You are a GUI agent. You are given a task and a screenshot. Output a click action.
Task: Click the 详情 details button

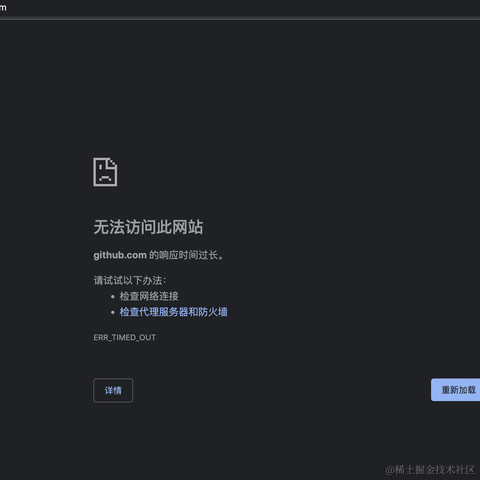(x=113, y=390)
